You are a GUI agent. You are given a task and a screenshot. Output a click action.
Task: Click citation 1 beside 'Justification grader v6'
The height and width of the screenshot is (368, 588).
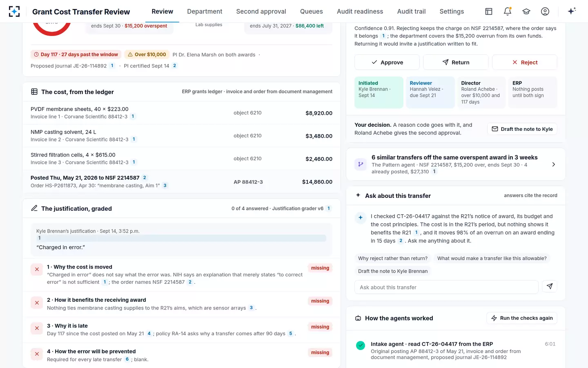pos(329,209)
